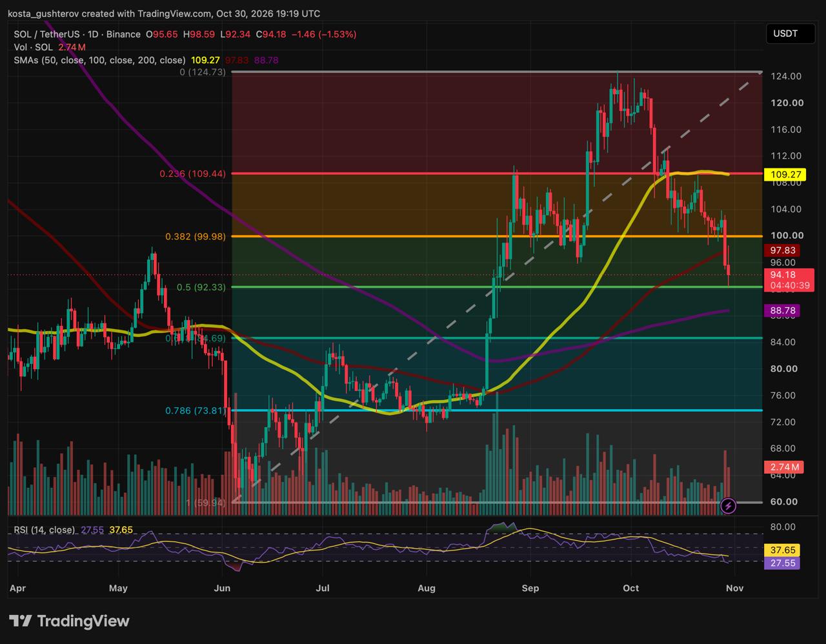The height and width of the screenshot is (644, 826).
Task: Click the Jun label on the time axis
Action: [x=222, y=588]
